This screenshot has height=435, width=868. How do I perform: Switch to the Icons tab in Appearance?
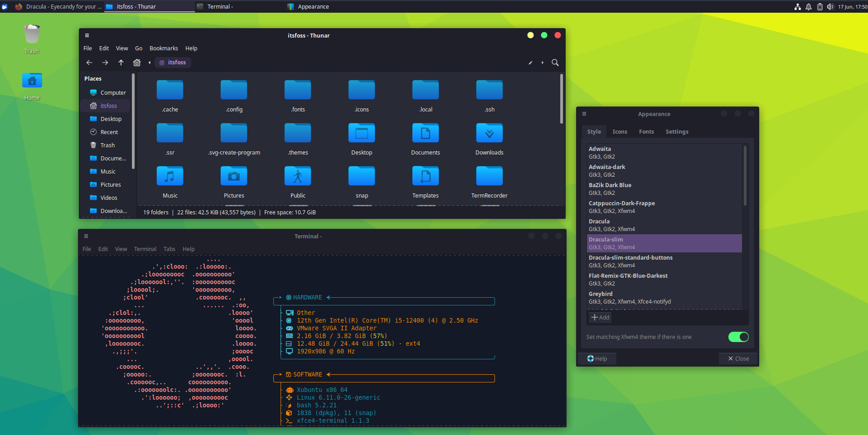click(x=620, y=131)
